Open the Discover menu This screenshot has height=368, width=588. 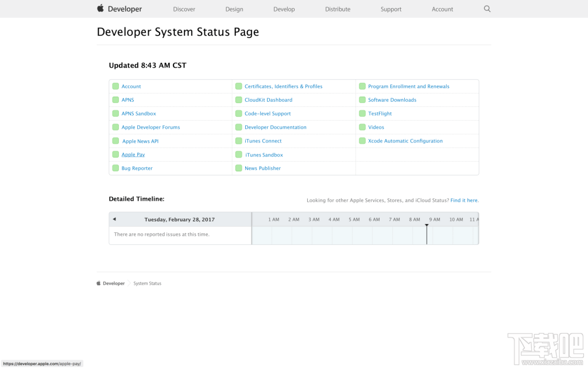(x=184, y=9)
